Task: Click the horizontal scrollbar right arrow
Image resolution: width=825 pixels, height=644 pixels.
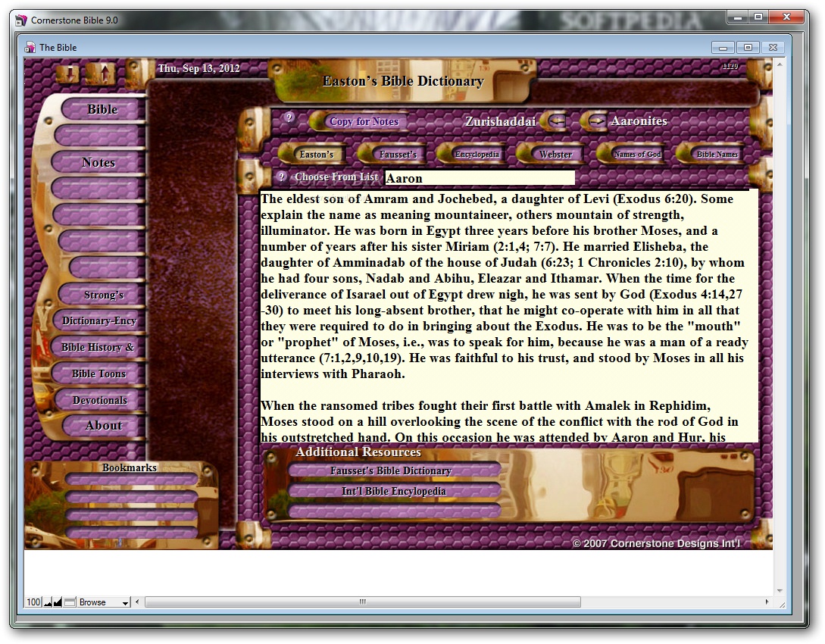Action: tap(767, 602)
